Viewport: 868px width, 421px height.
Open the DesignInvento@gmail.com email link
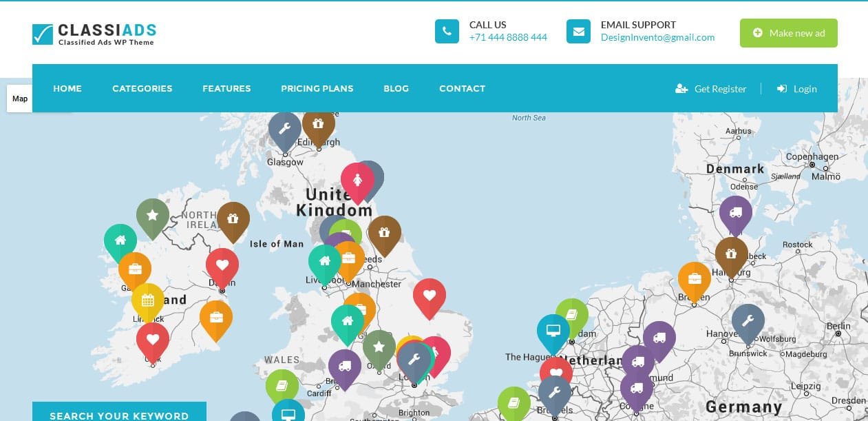[657, 37]
